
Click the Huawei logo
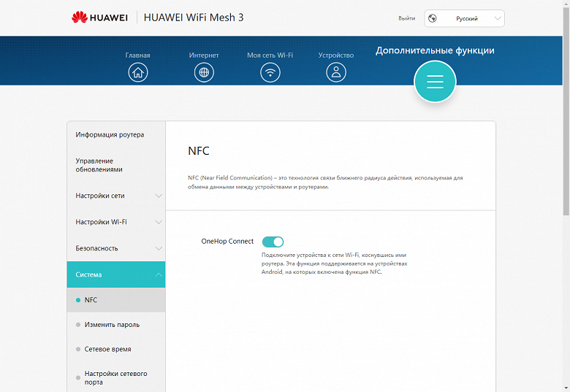[99, 18]
